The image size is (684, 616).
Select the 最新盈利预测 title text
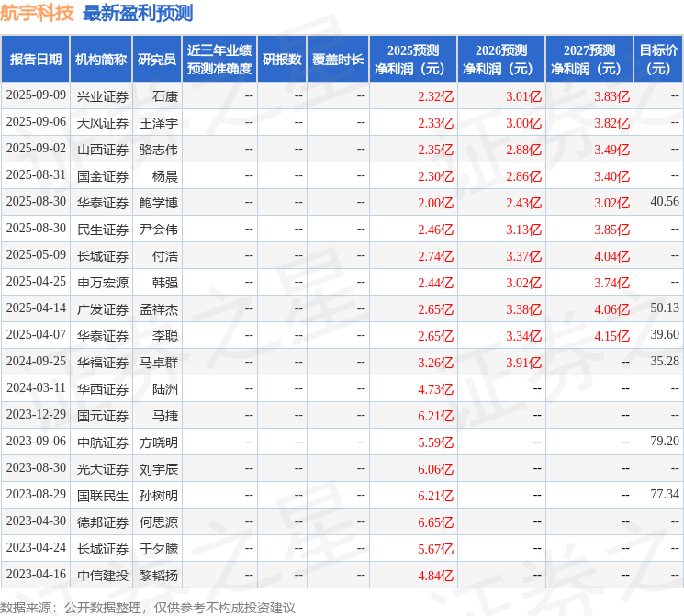pyautogui.click(x=138, y=13)
